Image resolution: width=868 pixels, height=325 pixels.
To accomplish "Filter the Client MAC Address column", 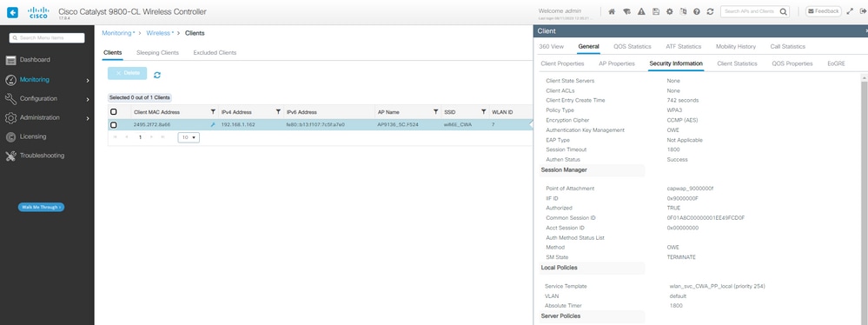I will pyautogui.click(x=213, y=112).
